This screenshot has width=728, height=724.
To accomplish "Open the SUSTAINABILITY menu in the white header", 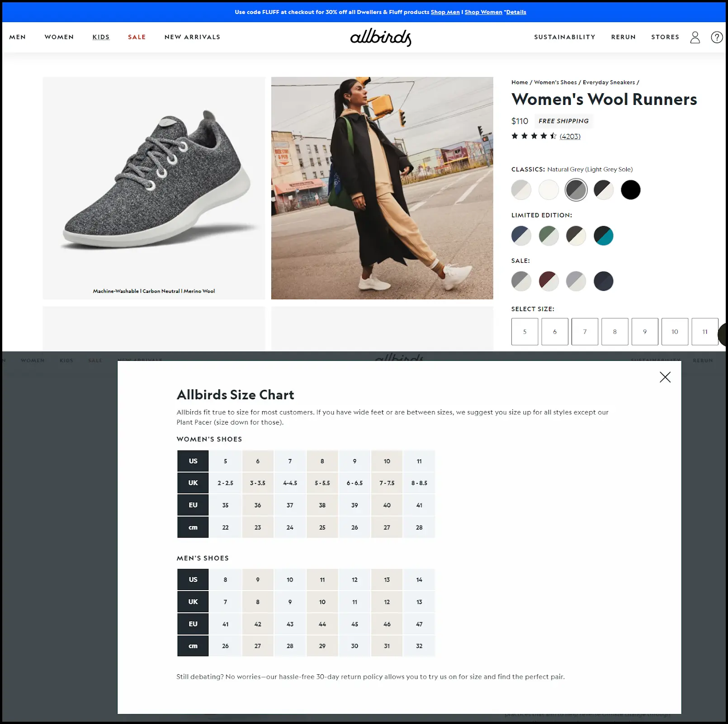I will tap(565, 37).
